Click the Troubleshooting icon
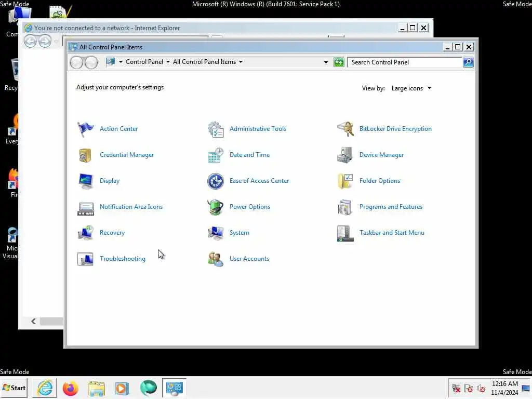Viewport: 532px width, 399px height. pyautogui.click(x=86, y=259)
